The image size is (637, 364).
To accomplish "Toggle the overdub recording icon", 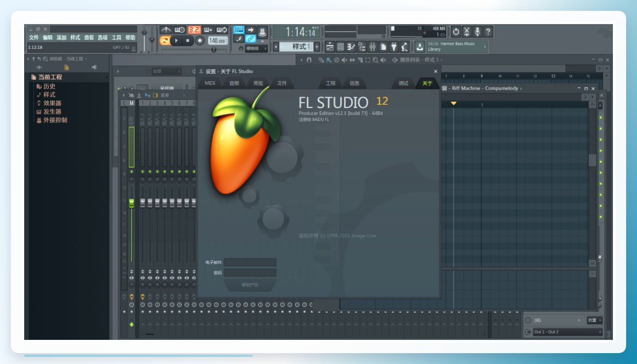I will pos(208,30).
